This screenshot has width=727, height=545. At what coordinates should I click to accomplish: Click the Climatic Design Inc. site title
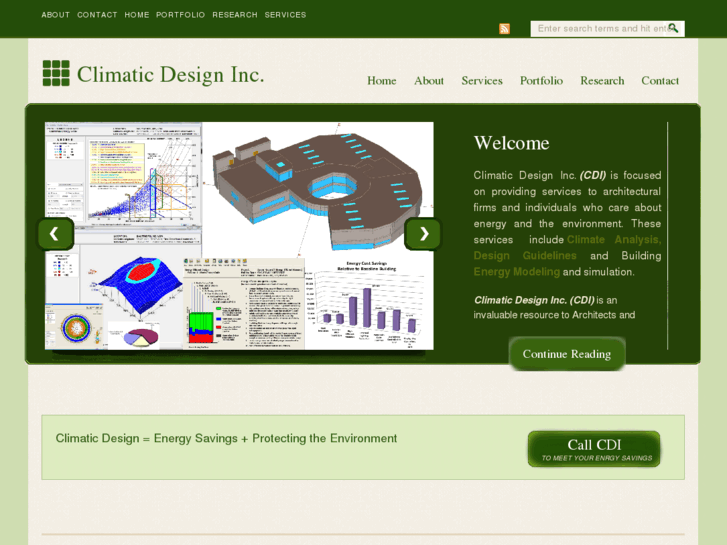[171, 74]
